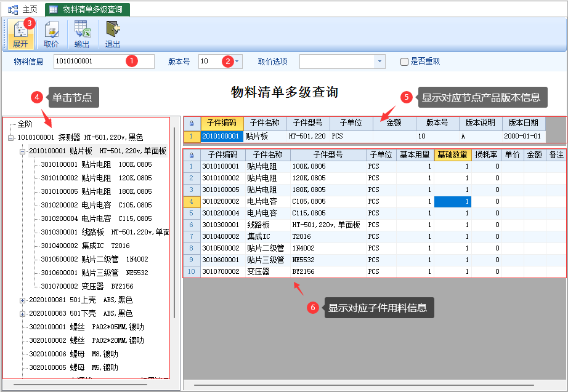Click the 物料信息 input field
The width and height of the screenshot is (568, 392).
point(104,62)
